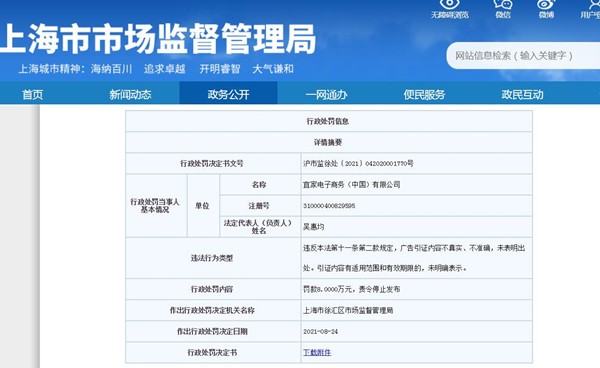
Task: Select the 政务公开 nav tab
Action: click(x=228, y=94)
